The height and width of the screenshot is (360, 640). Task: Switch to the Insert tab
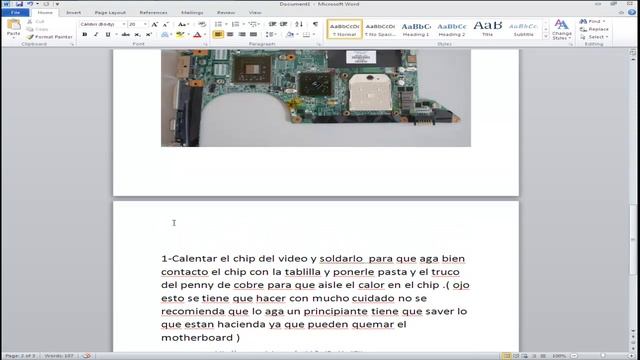(73, 12)
